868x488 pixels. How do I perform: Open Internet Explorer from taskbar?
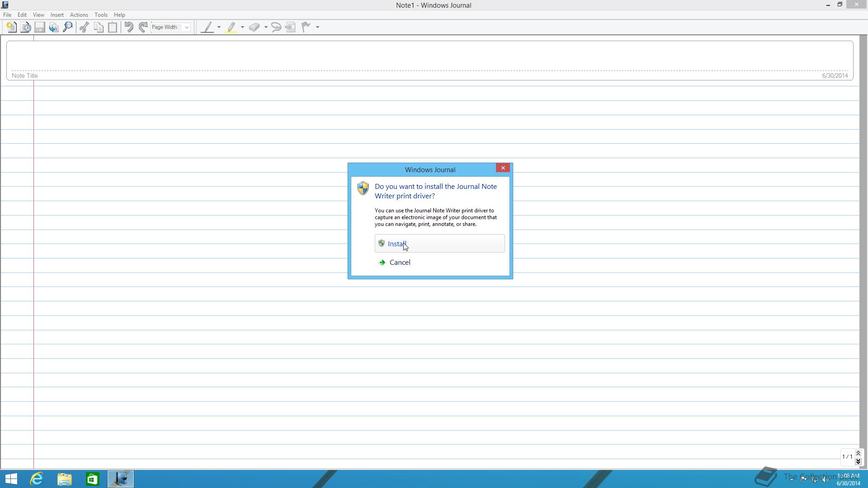[x=37, y=479]
